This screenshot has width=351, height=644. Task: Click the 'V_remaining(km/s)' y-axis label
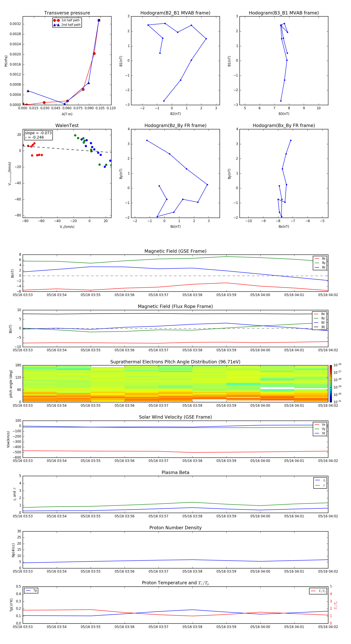point(10,173)
